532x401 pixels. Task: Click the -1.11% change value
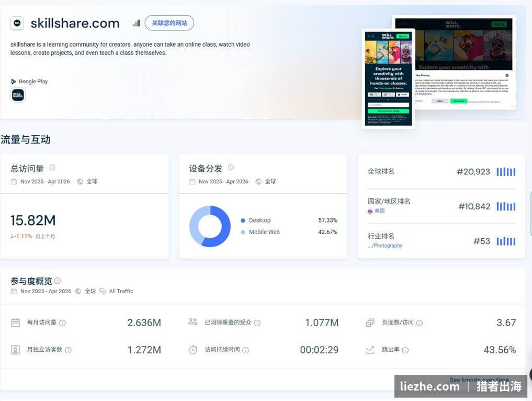pyautogui.click(x=21, y=236)
